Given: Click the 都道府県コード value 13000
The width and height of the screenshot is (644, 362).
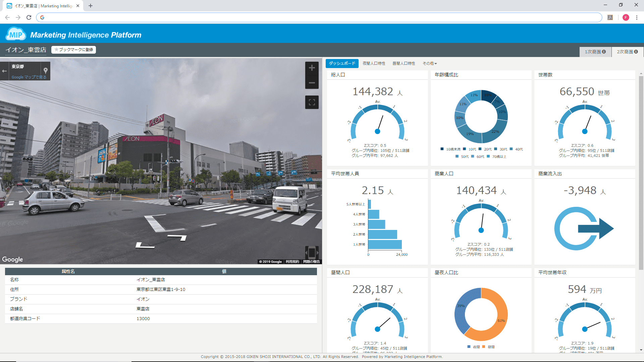Looking at the screenshot, I should (x=143, y=318).
